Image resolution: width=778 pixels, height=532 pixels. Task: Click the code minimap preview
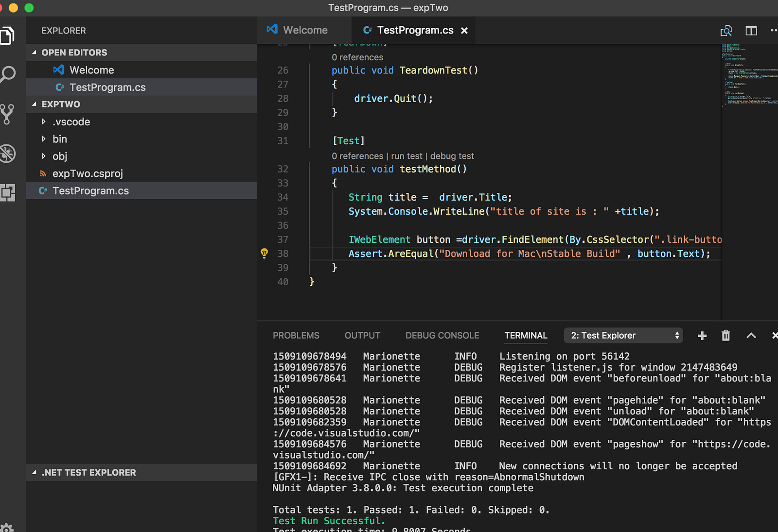(750, 75)
